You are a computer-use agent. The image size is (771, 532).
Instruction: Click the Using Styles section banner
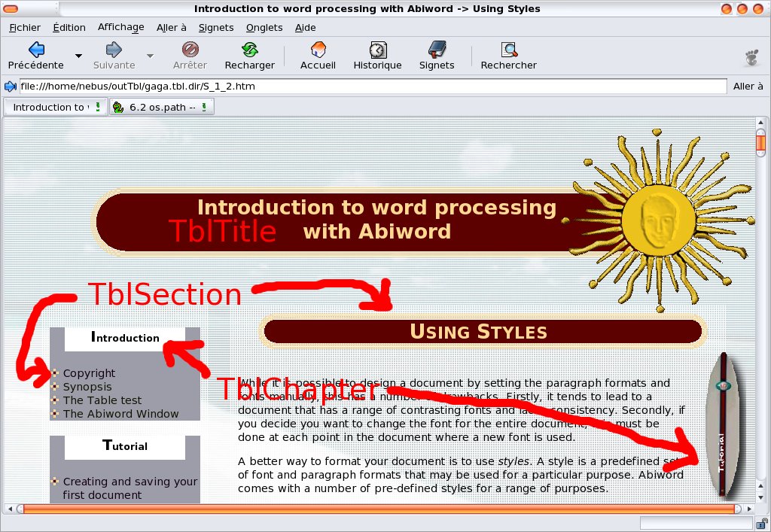tap(483, 332)
